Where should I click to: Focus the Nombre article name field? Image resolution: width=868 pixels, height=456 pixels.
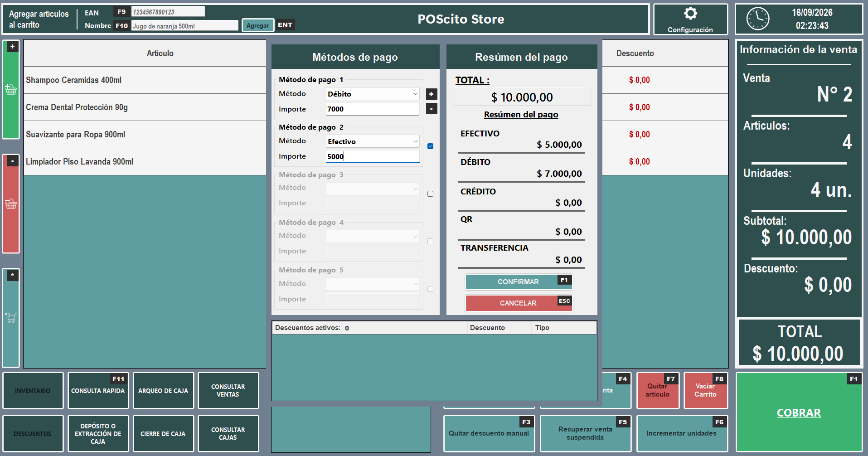tap(184, 26)
